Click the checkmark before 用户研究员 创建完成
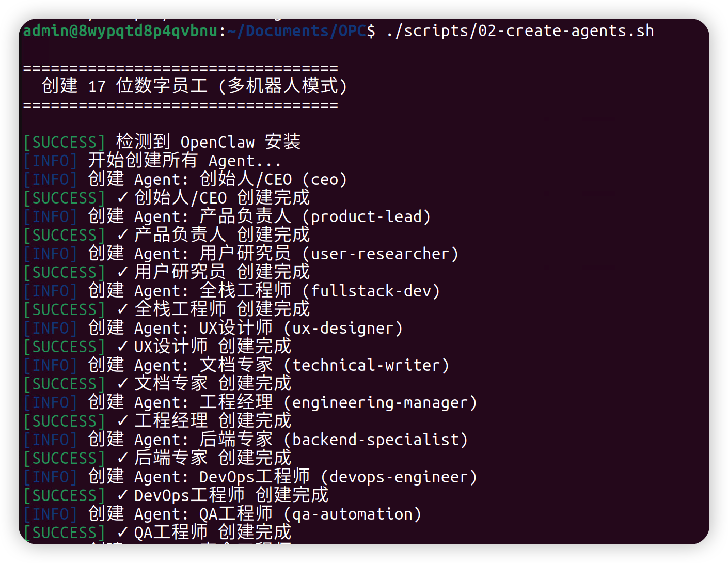The image size is (728, 563). point(122,272)
